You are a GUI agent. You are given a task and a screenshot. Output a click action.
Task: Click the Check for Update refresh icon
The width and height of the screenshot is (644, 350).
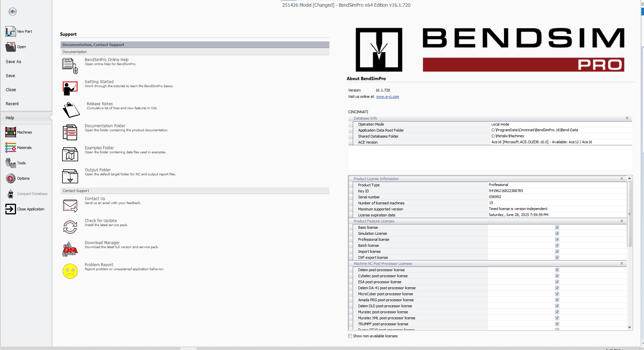click(x=70, y=227)
